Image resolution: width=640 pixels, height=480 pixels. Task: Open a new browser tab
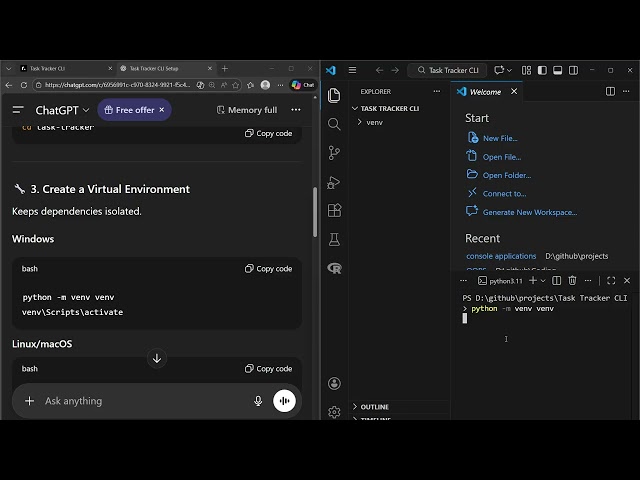pyautogui.click(x=224, y=69)
